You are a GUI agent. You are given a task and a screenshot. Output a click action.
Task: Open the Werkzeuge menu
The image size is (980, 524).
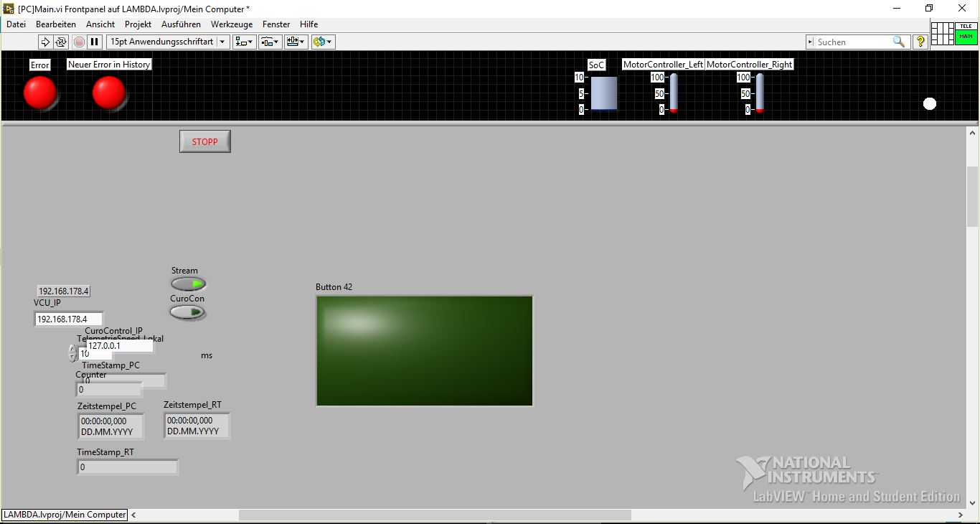coord(232,24)
